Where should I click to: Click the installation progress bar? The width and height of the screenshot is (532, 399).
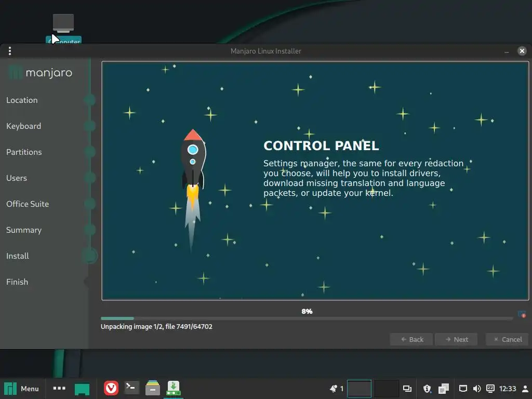pos(307,318)
